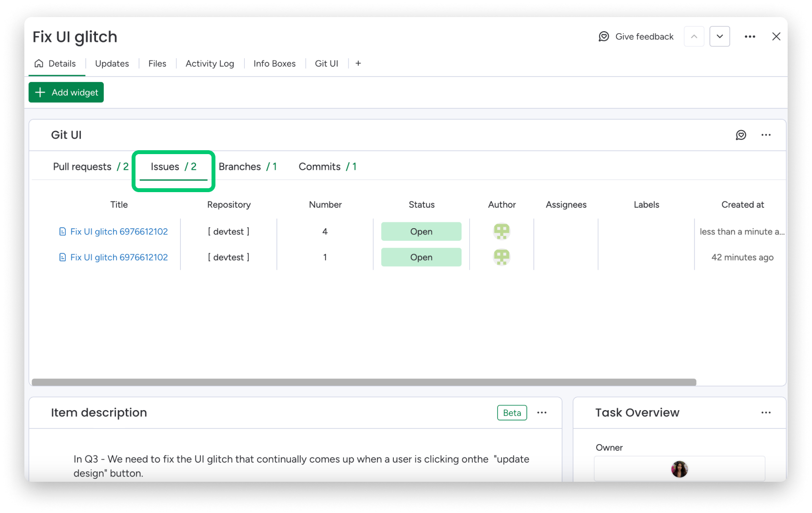Image resolution: width=812 pixels, height=513 pixels.
Task: Go to next item with down chevron
Action: (719, 37)
